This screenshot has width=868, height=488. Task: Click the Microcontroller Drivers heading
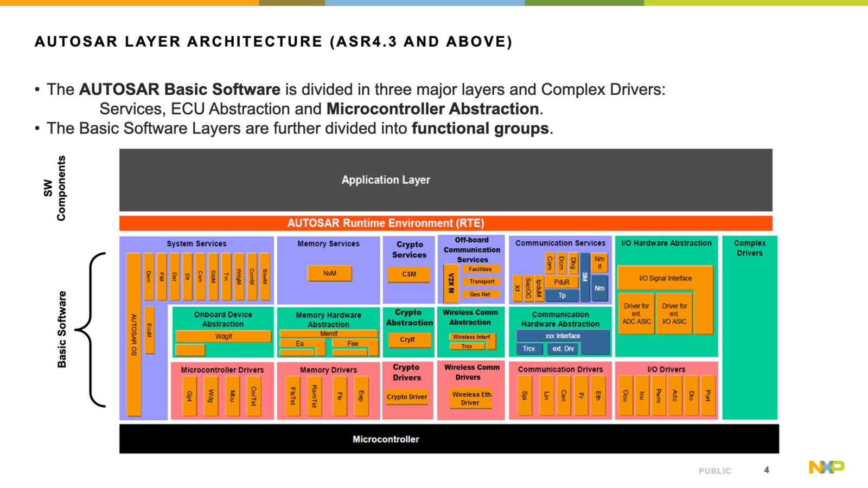click(222, 370)
